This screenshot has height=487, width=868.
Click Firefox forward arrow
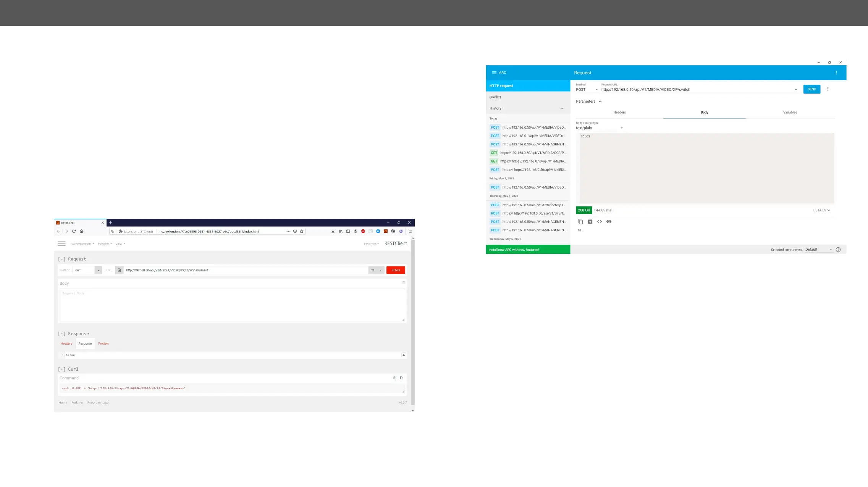[x=66, y=231]
